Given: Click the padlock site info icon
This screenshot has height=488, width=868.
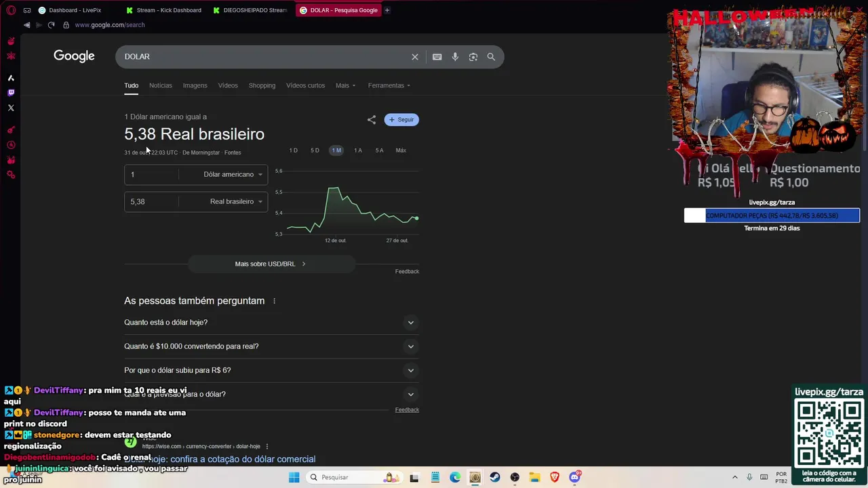Looking at the screenshot, I should pos(66,25).
